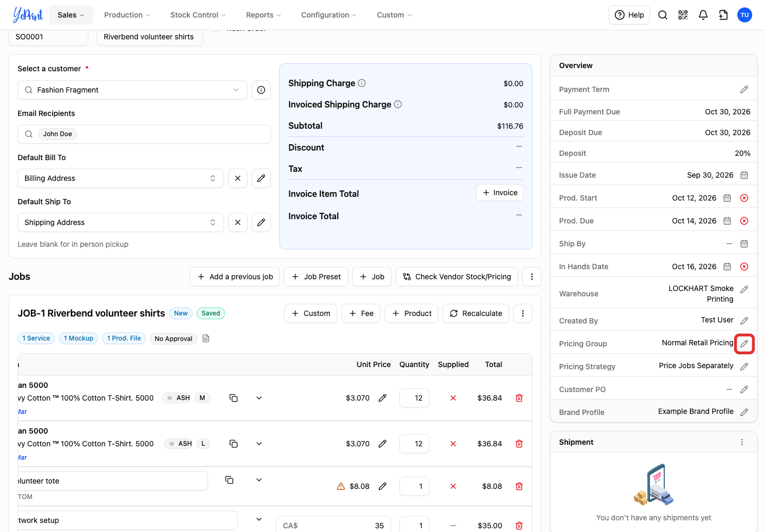Image resolution: width=766 pixels, height=532 pixels.
Task: Open the Shipping Address dropdown
Action: [x=121, y=222]
